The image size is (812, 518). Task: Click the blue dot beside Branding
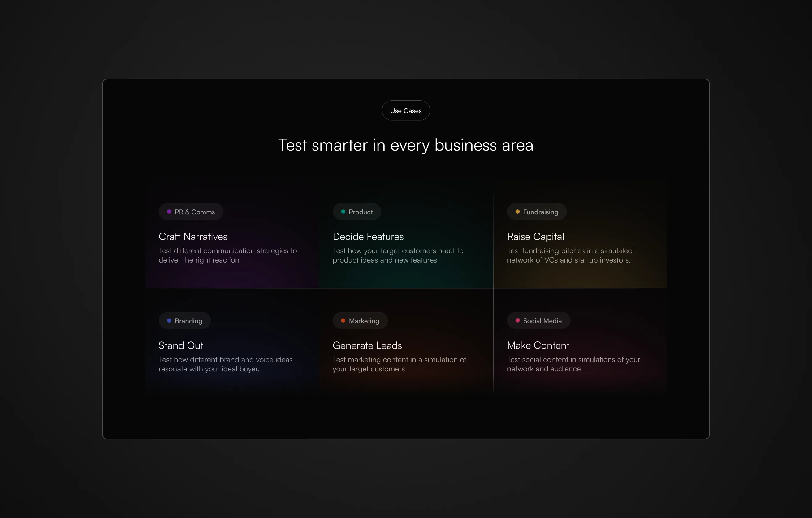(x=169, y=320)
